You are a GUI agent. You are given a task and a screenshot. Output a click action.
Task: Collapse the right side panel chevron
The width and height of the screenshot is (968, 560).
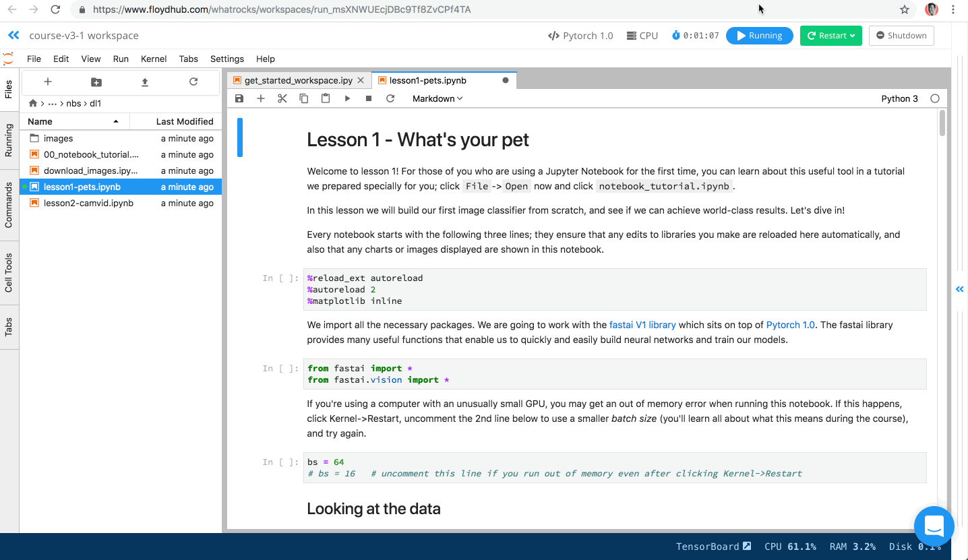(x=959, y=289)
